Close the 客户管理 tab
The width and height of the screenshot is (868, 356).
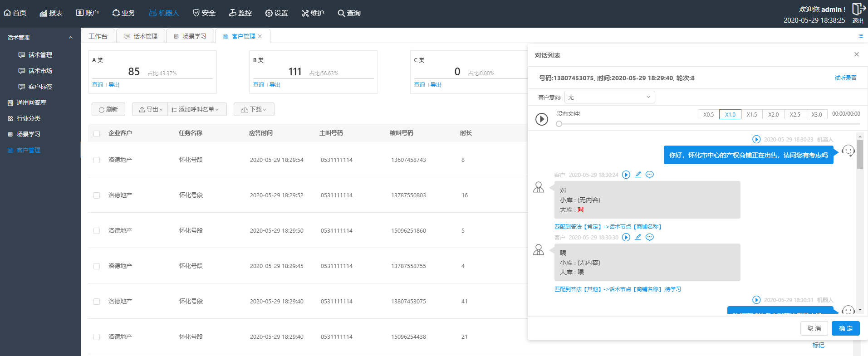[x=260, y=36]
